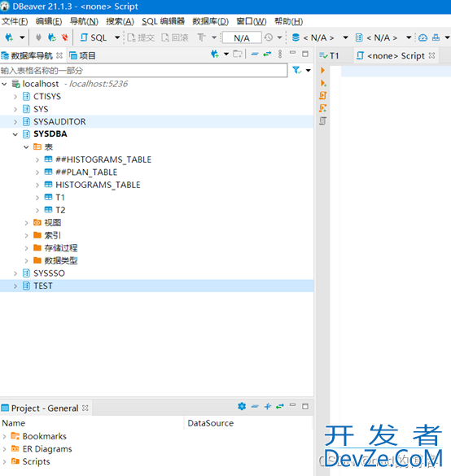Click the Execute SQL statement orange arrow

pyautogui.click(x=323, y=71)
